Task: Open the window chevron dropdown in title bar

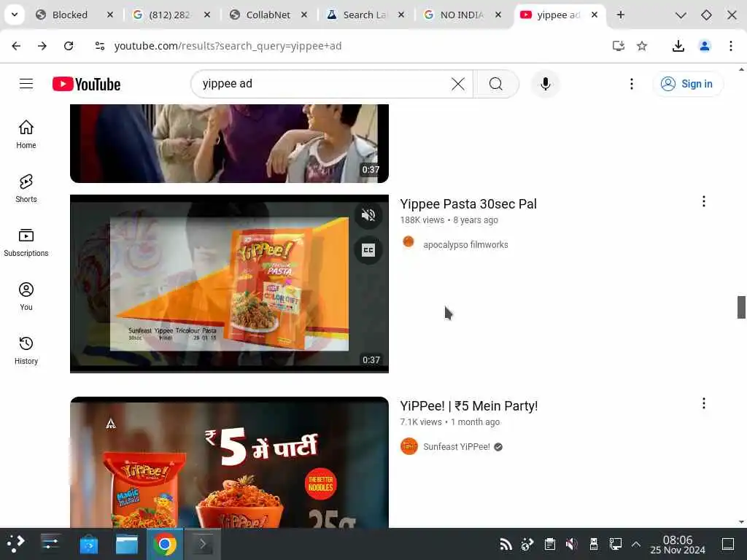Action: pos(681,15)
